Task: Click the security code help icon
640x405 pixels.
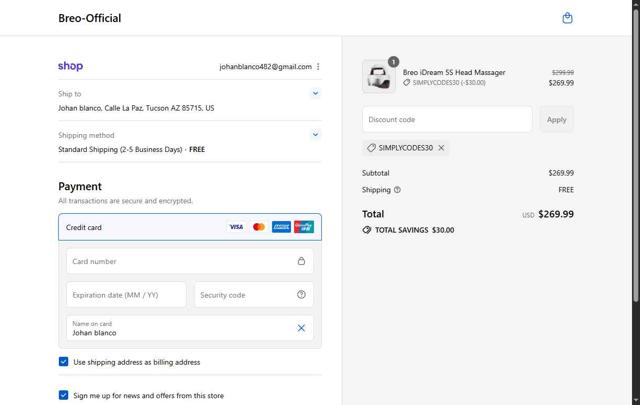Action: (301, 294)
